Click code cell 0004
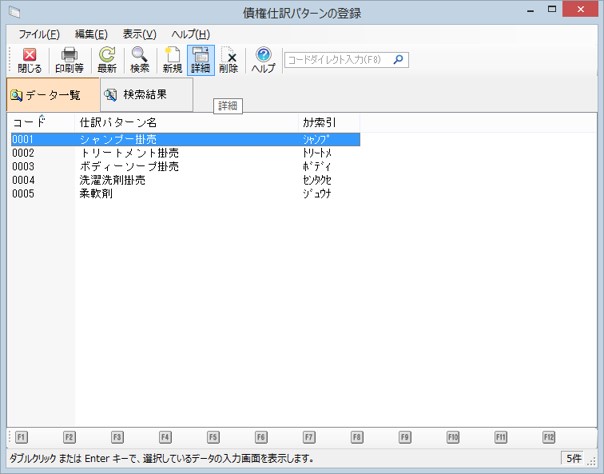 point(23,180)
